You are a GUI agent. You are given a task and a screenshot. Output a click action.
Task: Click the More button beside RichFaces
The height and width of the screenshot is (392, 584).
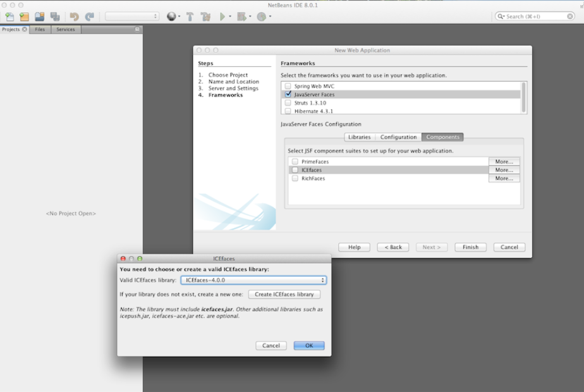504,178
